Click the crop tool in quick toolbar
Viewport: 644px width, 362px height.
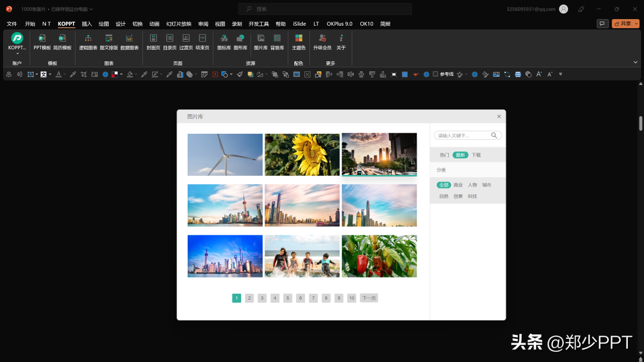click(x=84, y=74)
